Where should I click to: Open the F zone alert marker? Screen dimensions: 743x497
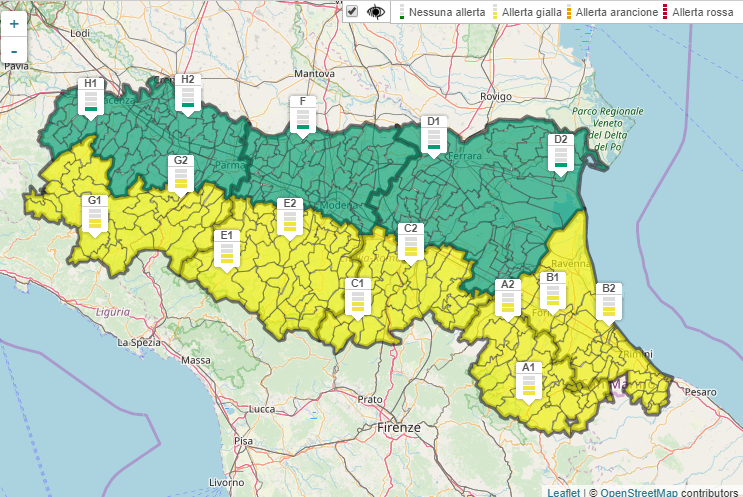[302, 114]
